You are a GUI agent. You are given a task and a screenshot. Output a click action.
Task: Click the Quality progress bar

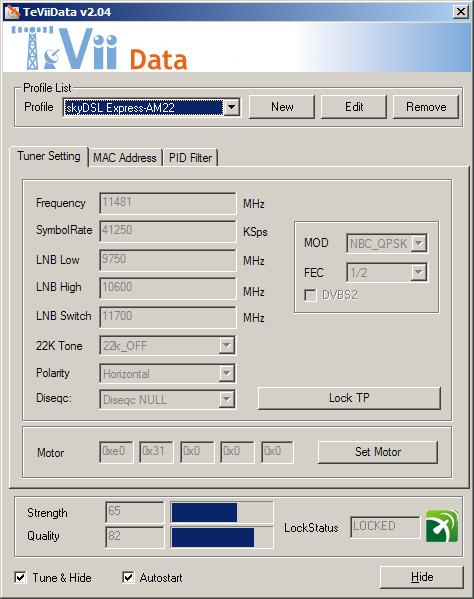tap(222, 537)
